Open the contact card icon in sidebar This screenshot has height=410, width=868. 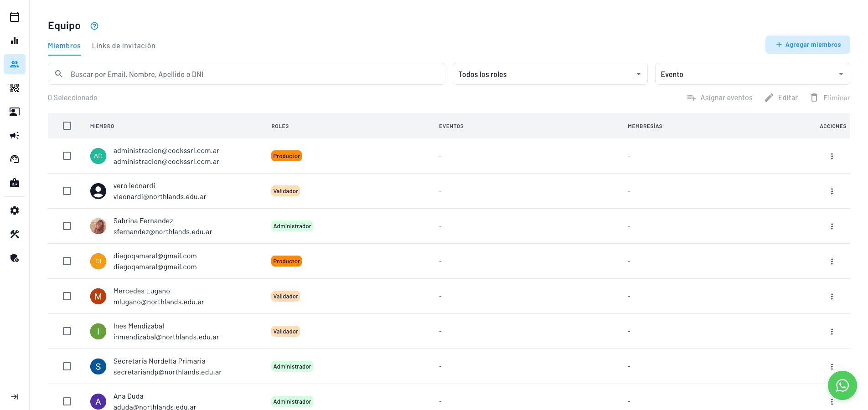click(15, 112)
